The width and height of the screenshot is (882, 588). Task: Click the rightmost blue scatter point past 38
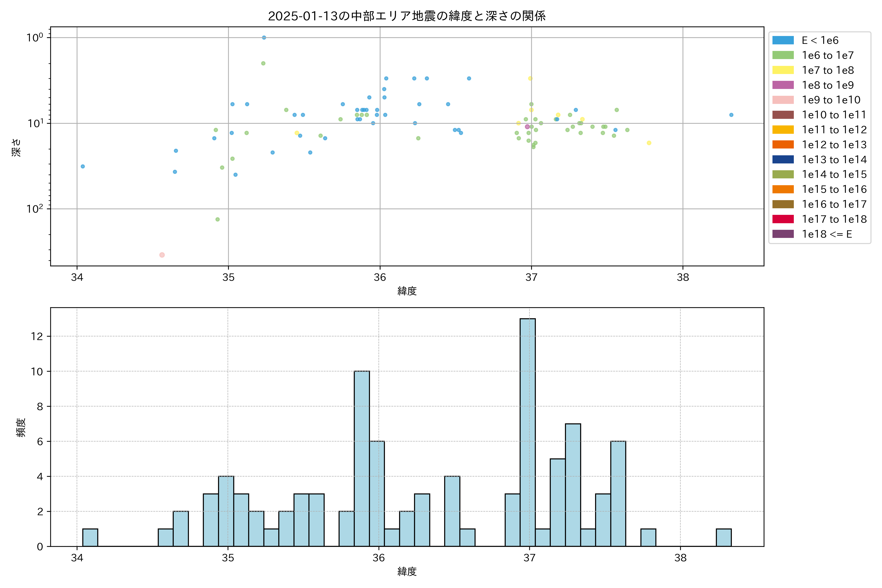click(x=731, y=115)
